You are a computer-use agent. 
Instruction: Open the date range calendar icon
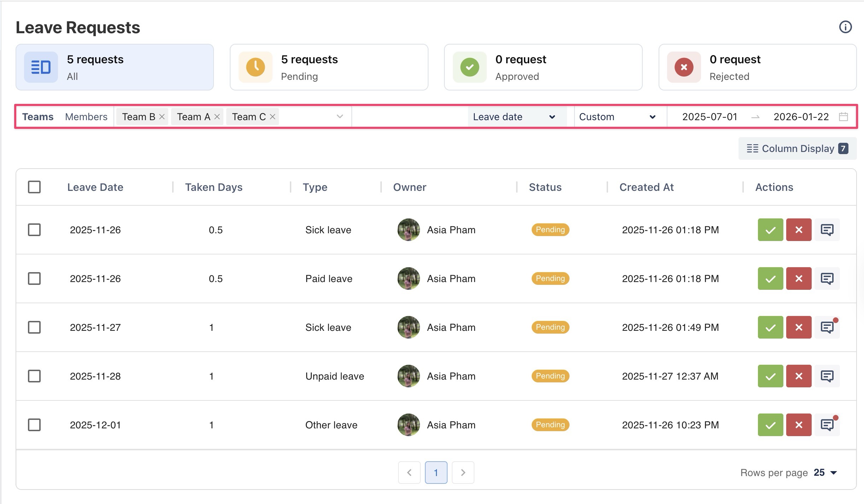click(x=843, y=117)
